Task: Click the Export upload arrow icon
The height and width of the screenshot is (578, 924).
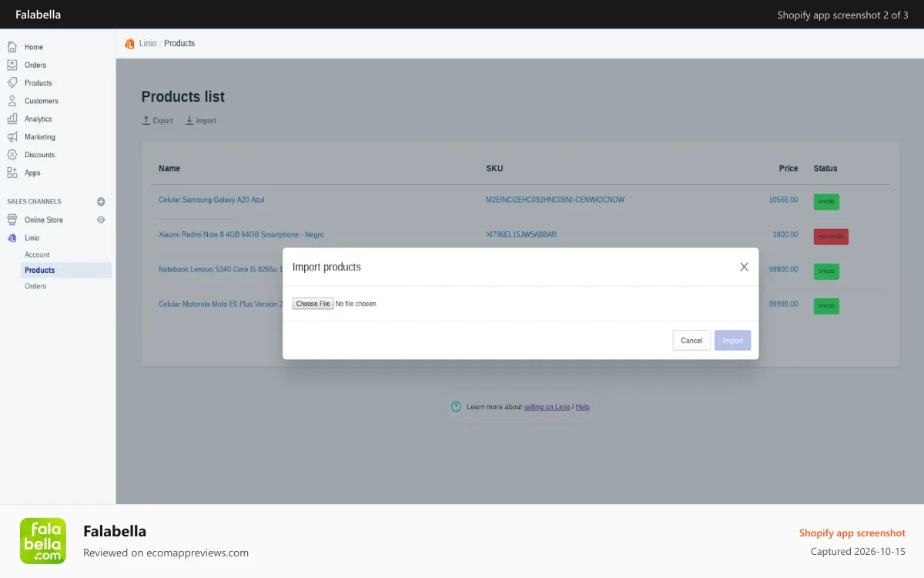Action: (146, 120)
